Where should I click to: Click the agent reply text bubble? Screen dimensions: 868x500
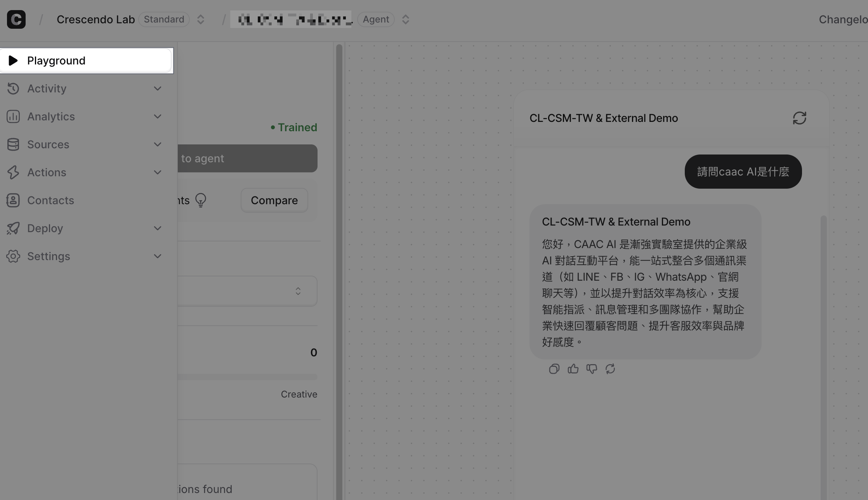coord(646,282)
